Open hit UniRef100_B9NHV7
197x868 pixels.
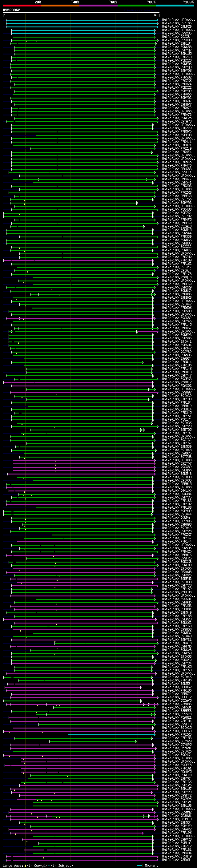click(177, 105)
